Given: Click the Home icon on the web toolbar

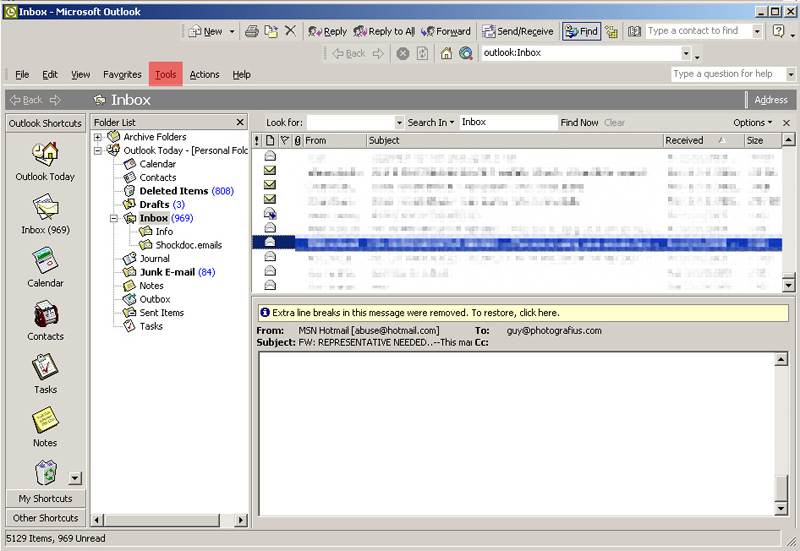Looking at the screenshot, I should [447, 53].
